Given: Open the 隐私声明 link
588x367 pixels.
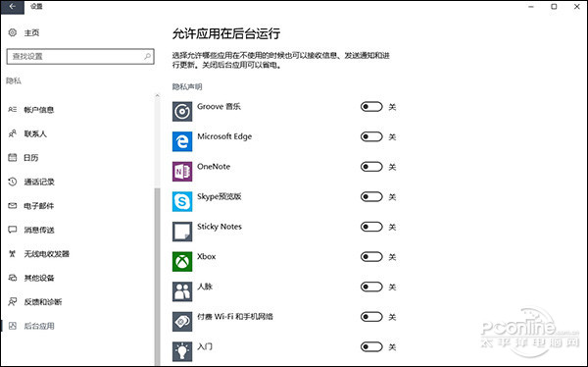Looking at the screenshot, I should click(x=187, y=86).
